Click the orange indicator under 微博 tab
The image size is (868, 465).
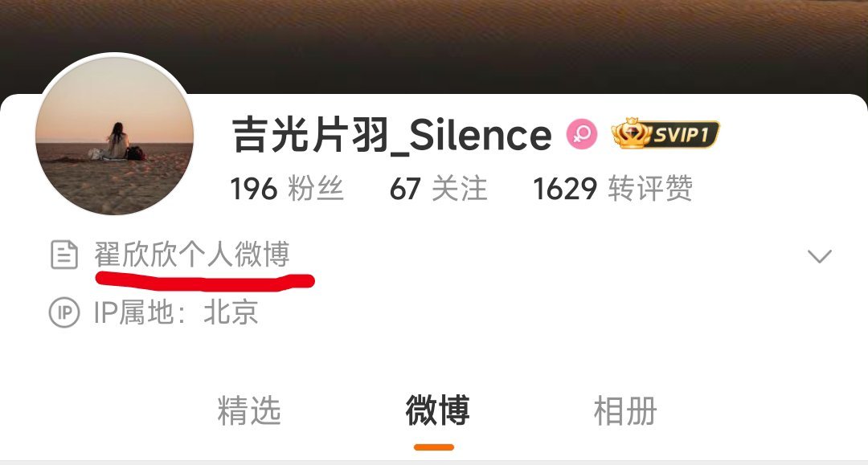click(x=434, y=447)
